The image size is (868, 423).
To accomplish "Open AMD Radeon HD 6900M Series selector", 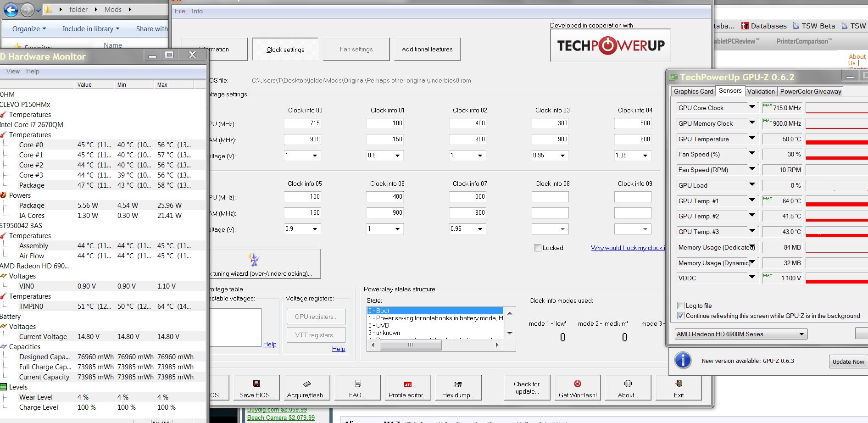I will pos(741,334).
